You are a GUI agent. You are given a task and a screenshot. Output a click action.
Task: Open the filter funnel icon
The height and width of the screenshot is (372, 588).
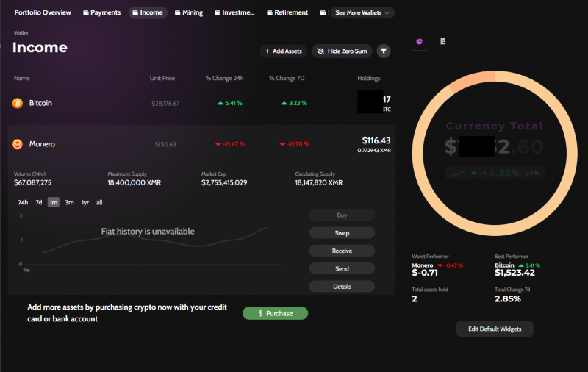point(384,51)
